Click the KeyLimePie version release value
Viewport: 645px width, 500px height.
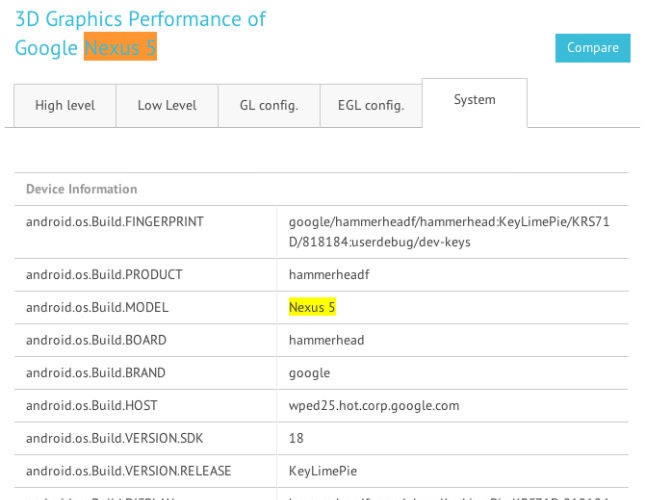[x=323, y=471]
